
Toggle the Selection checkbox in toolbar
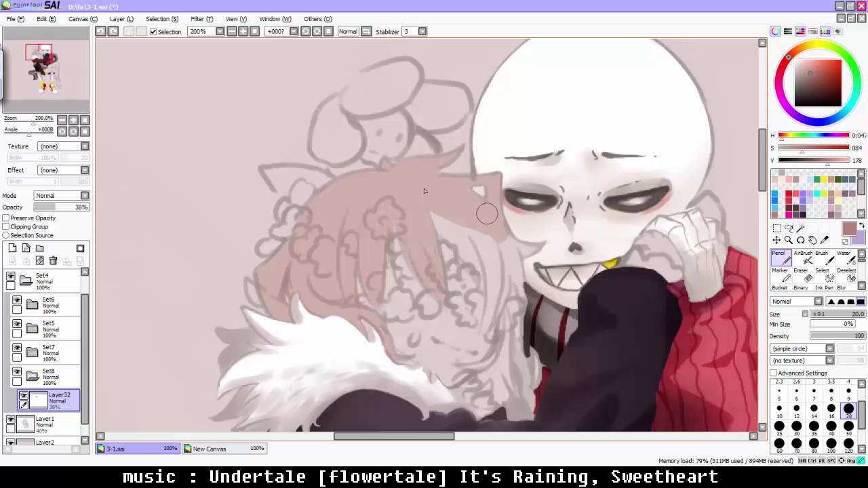(x=153, y=32)
